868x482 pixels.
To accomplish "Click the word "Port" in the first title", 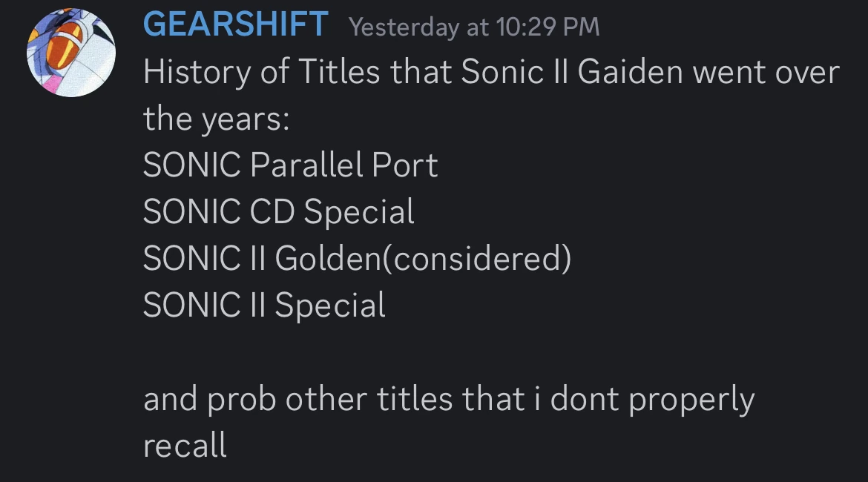I will click(x=405, y=165).
